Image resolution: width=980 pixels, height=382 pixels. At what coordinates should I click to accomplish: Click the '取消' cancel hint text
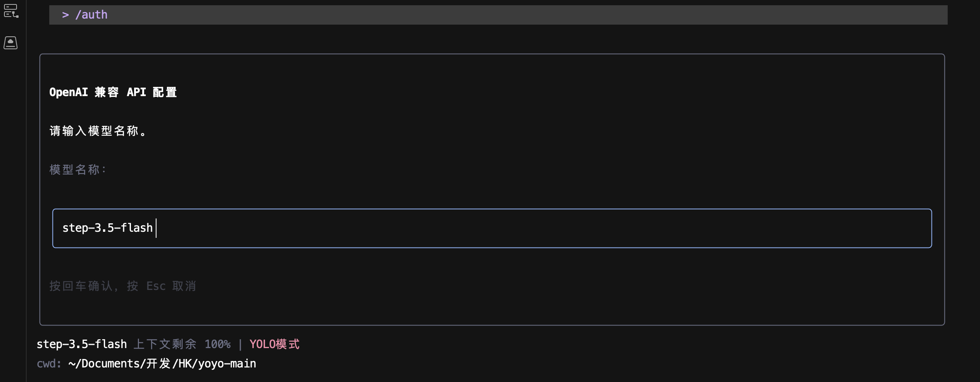pos(184,286)
